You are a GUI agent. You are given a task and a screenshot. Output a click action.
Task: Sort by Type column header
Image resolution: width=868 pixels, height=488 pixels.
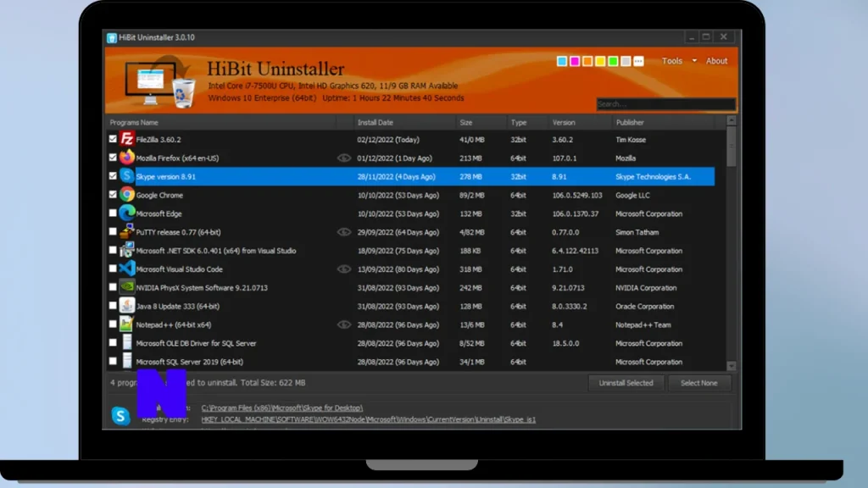(x=519, y=122)
